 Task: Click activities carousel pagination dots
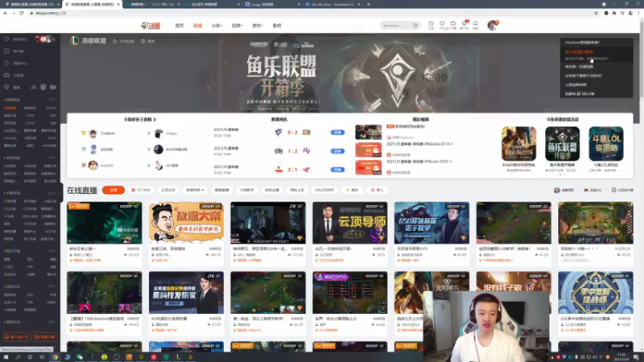[x=562, y=175]
